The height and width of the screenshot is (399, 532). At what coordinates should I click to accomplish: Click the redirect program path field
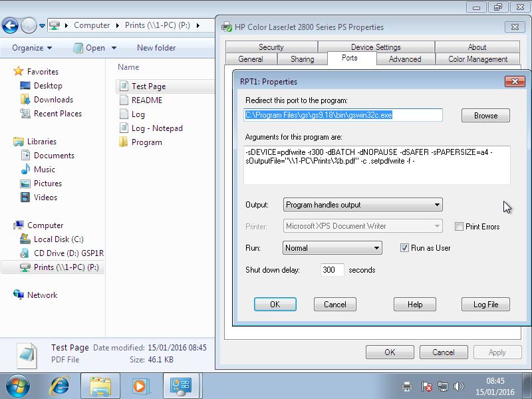343,115
